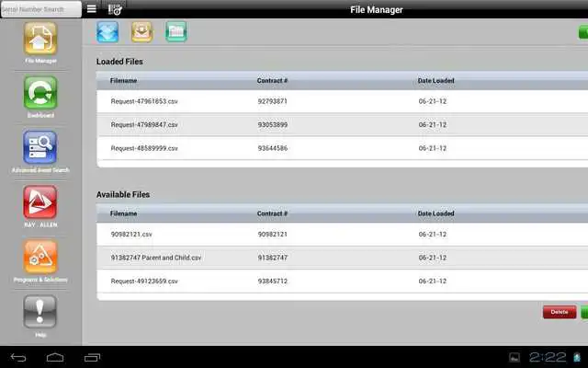This screenshot has height=368, width=588.
Task: Tap the Android back navigation button
Action: click(x=18, y=356)
